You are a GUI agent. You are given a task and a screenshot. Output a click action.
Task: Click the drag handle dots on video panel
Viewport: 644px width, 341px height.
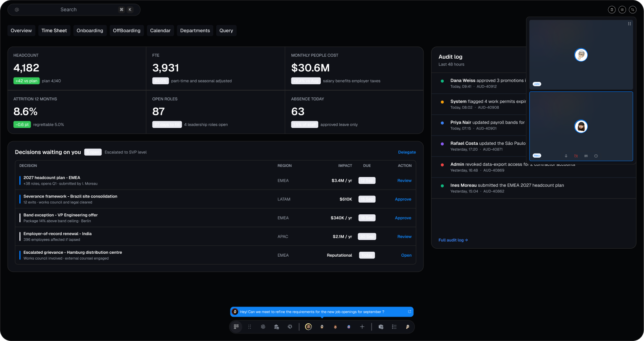pos(629,23)
